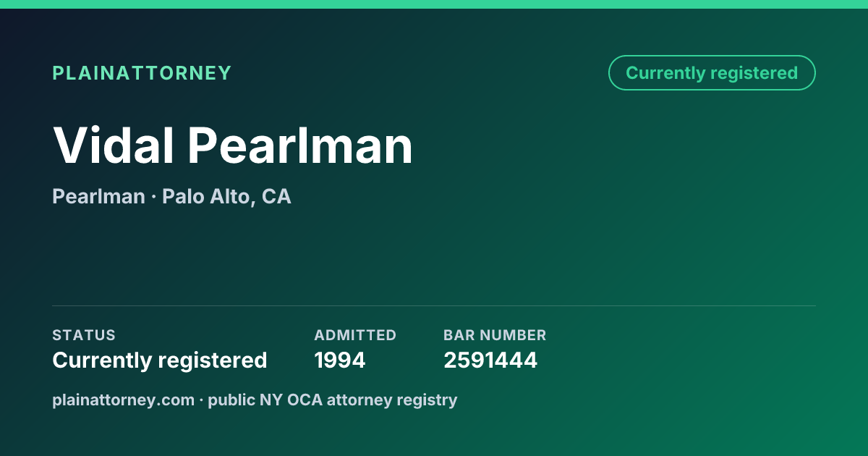Screen dimensions: 868x456
Task: Click the Currently registered pill badge
Action: tap(712, 73)
